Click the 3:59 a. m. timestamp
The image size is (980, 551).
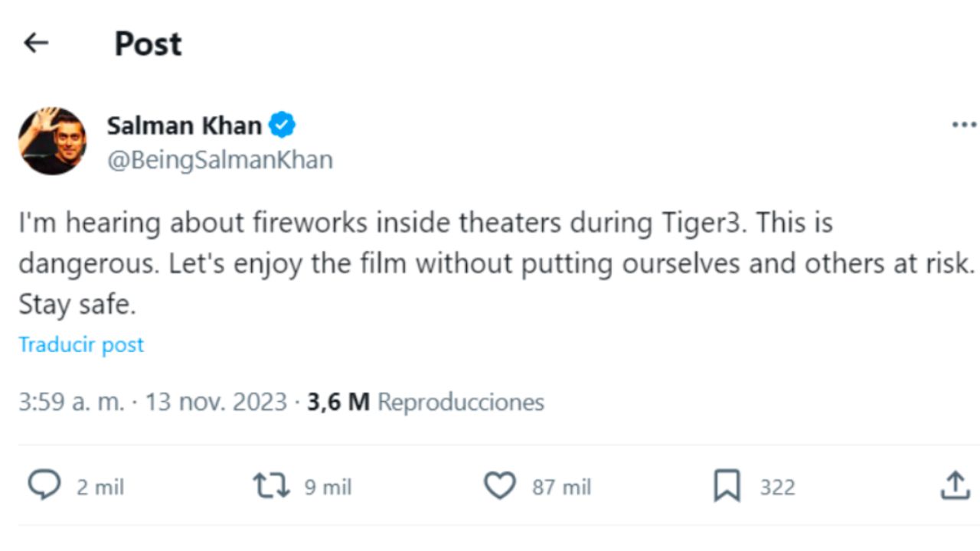[70, 402]
